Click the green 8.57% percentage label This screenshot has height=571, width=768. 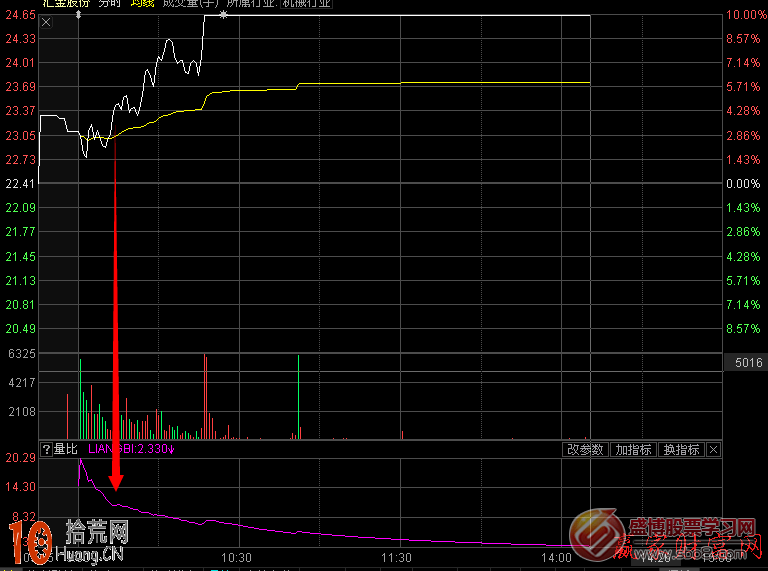(743, 329)
